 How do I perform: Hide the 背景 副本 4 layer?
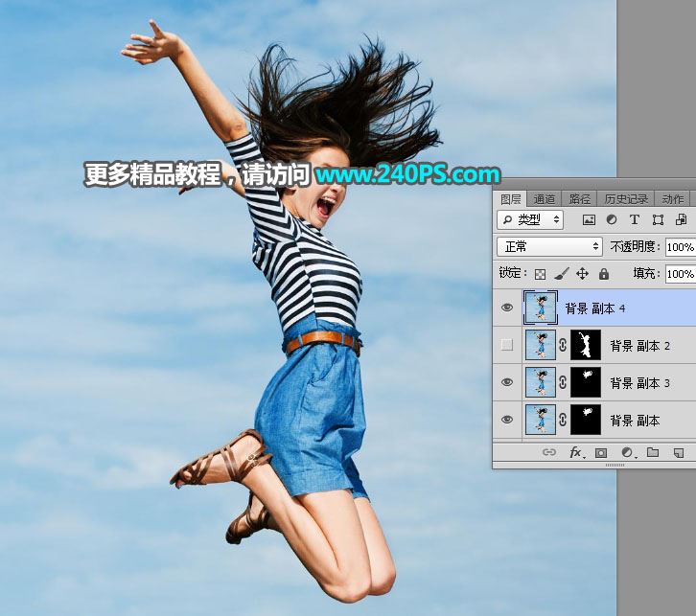click(x=508, y=308)
